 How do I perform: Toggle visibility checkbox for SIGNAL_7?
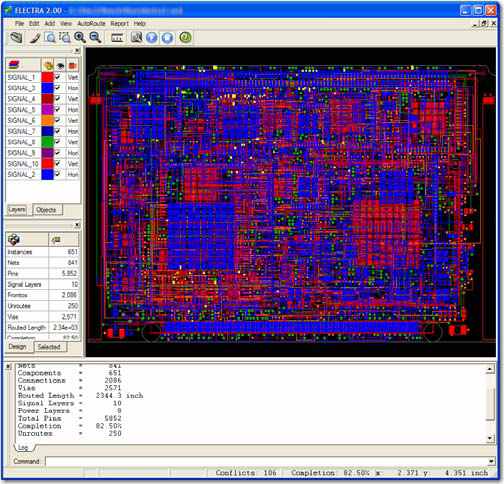58,131
